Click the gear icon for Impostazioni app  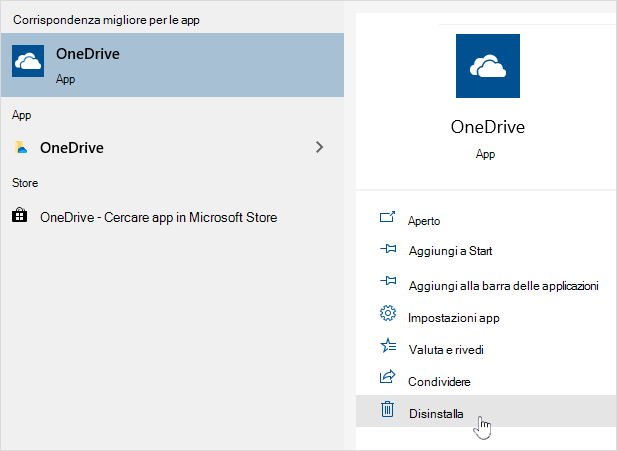coord(388,313)
